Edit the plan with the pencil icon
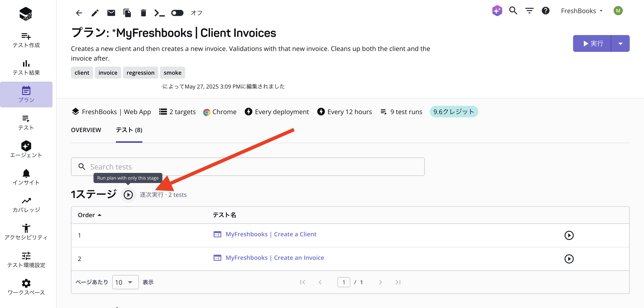The height and width of the screenshot is (308, 644). (95, 13)
